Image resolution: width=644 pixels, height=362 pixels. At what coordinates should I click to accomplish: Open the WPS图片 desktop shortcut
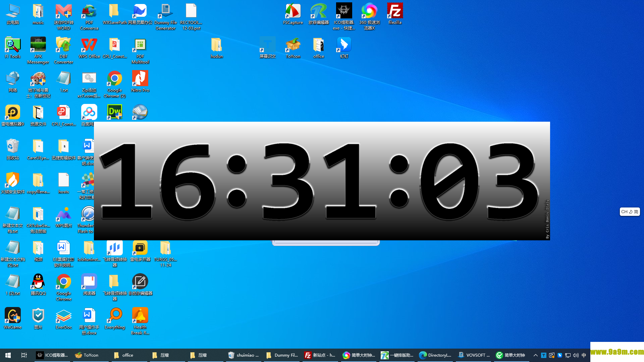point(63,217)
